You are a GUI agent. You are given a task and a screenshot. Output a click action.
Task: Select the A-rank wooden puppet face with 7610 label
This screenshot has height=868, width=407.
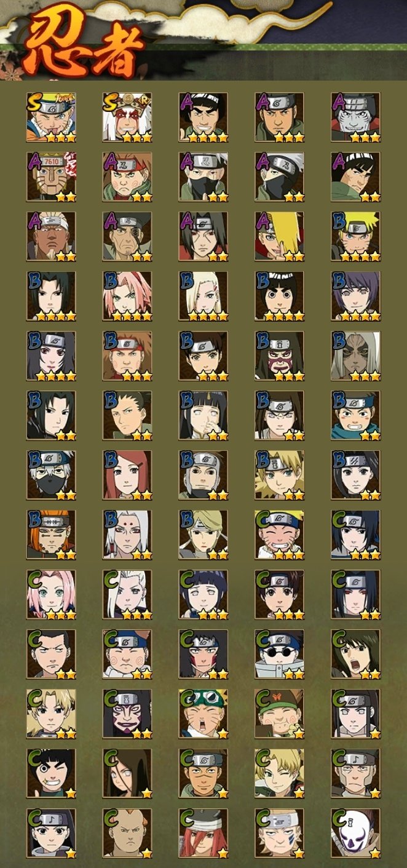point(51,177)
